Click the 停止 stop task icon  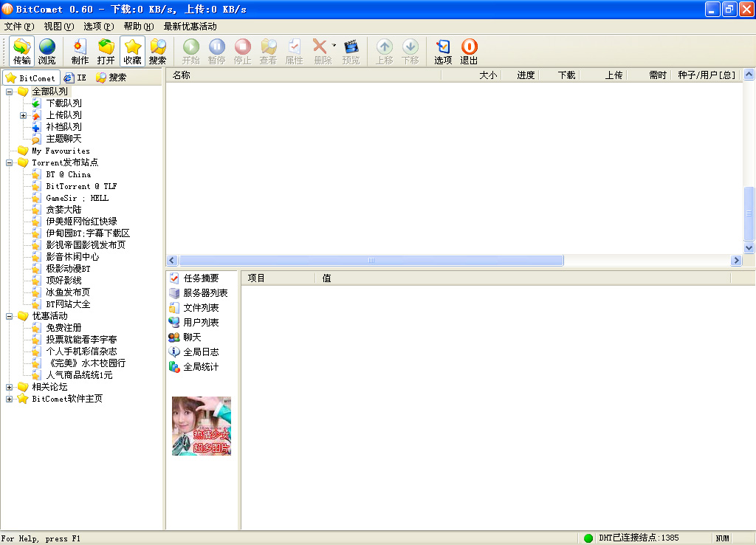coord(242,51)
